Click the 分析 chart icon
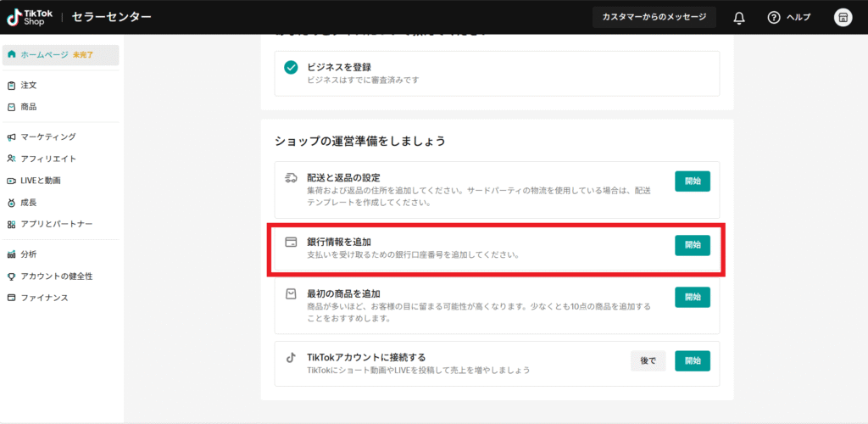The height and width of the screenshot is (424, 868). click(12, 254)
